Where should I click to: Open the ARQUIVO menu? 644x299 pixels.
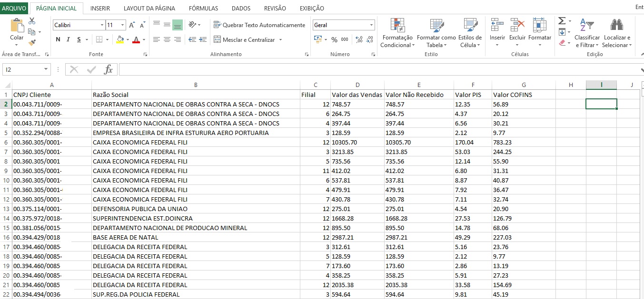(x=14, y=8)
